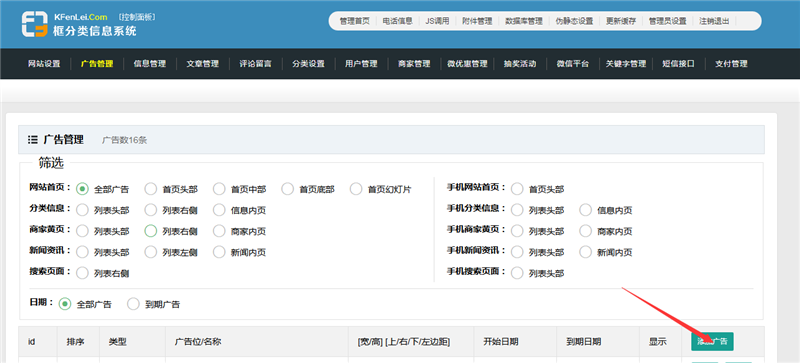The height and width of the screenshot is (363, 800).
Task: Select the 首页头部 radio under 网站首页
Action: click(151, 189)
